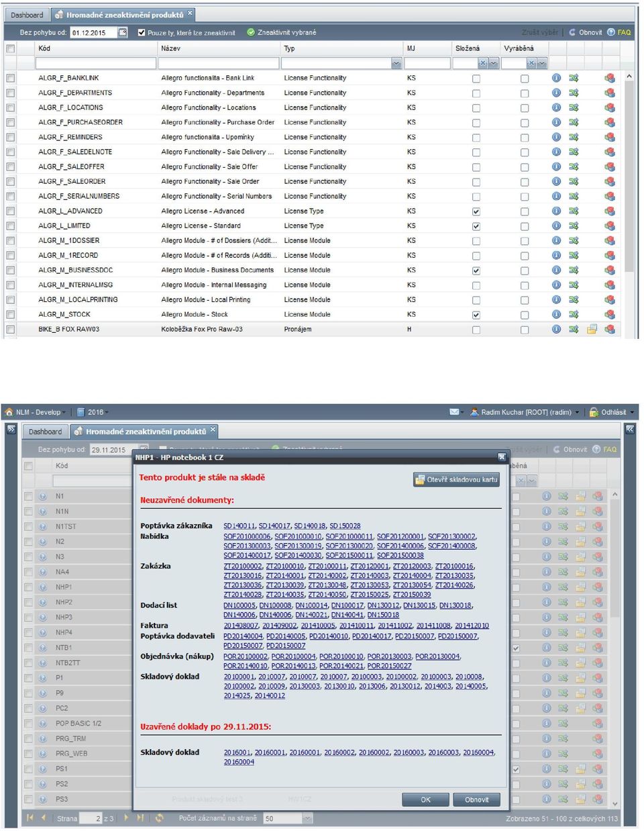Open the Vyráběná filter dropdown arrow
This screenshot has height=831, width=644.
[541, 63]
